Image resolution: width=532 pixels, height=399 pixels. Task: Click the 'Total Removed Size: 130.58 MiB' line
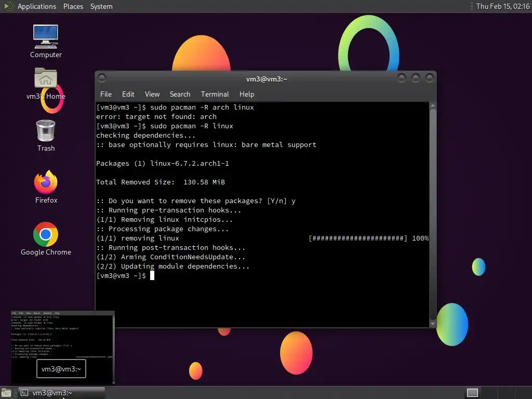pyautogui.click(x=161, y=182)
